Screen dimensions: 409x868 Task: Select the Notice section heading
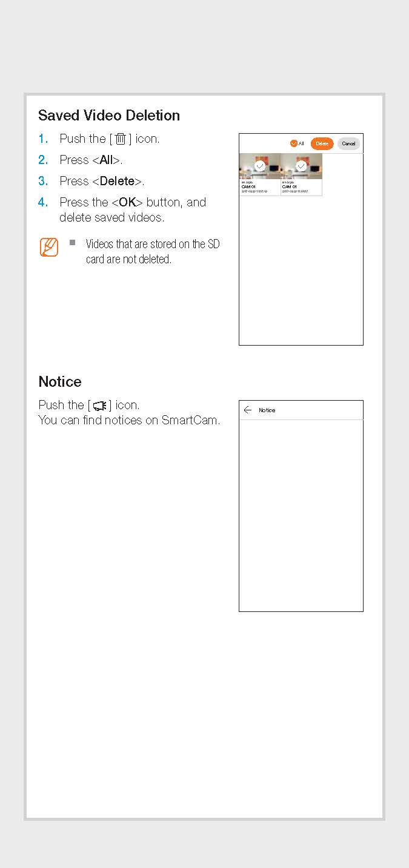pos(60,382)
